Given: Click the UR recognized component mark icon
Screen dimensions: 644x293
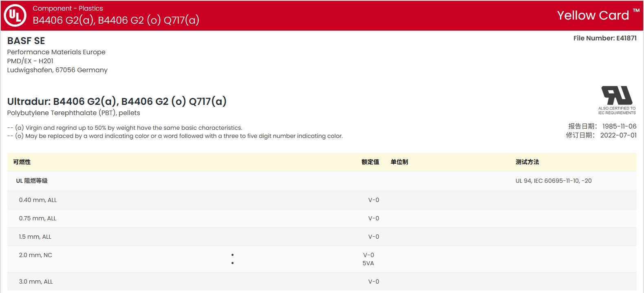Looking at the screenshot, I should click(x=617, y=95).
